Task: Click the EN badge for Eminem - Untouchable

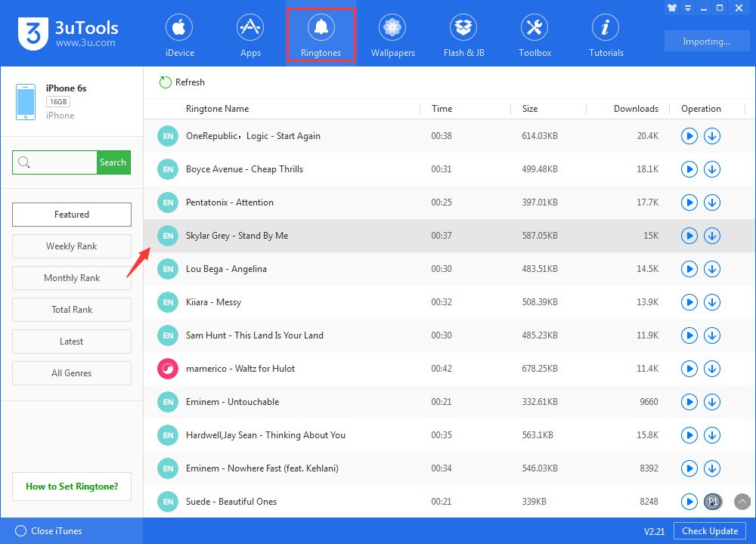Action: click(168, 402)
